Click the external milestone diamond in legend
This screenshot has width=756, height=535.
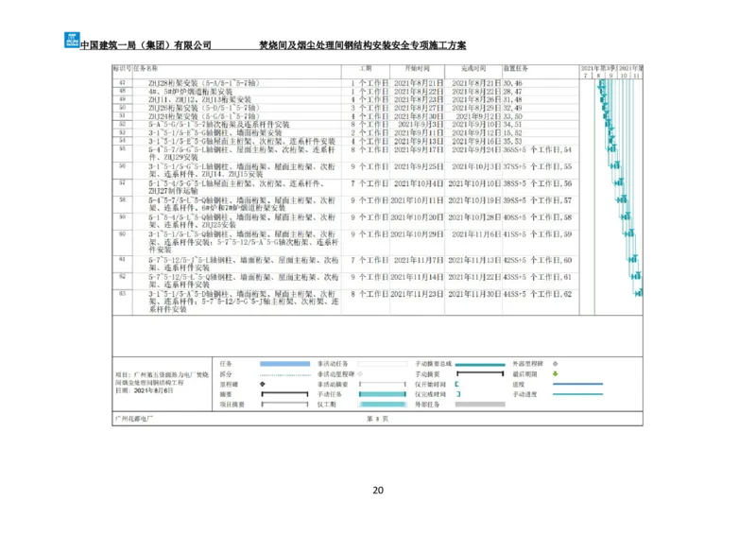555,363
